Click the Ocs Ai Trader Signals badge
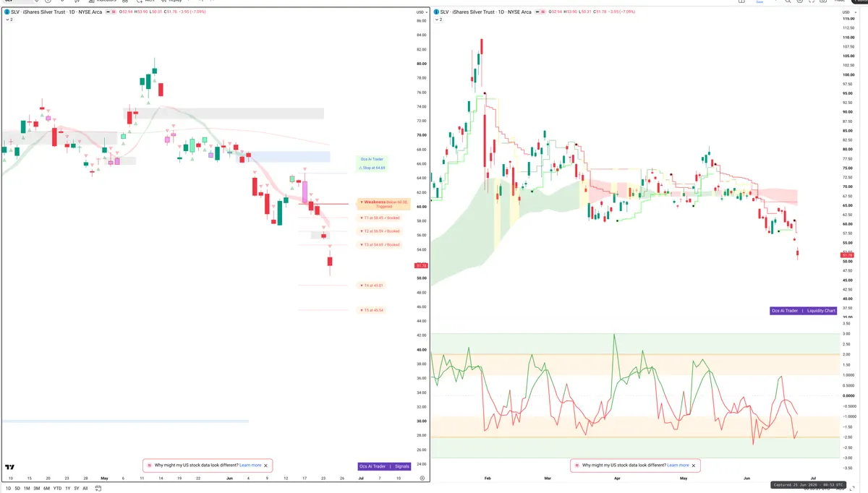 (x=384, y=466)
